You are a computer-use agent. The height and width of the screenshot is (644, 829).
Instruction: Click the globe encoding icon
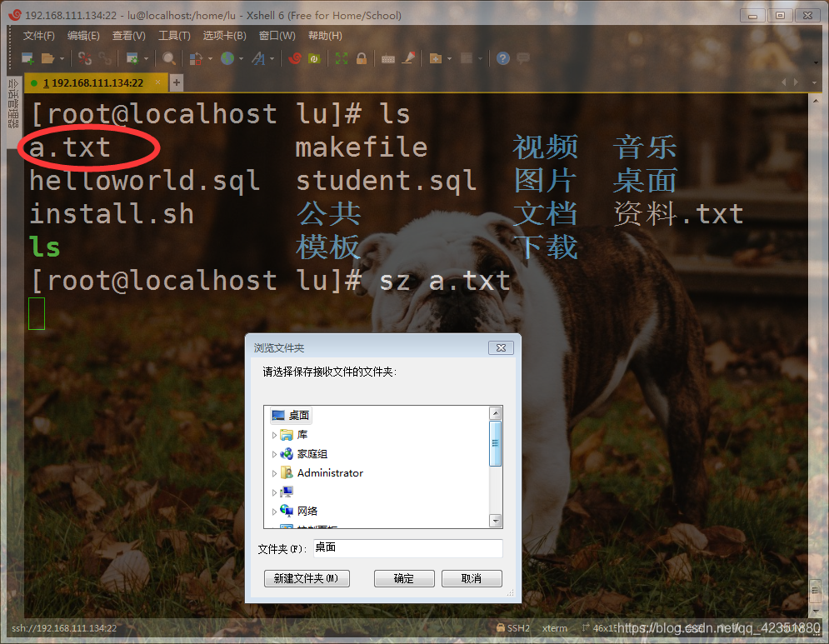[227, 58]
